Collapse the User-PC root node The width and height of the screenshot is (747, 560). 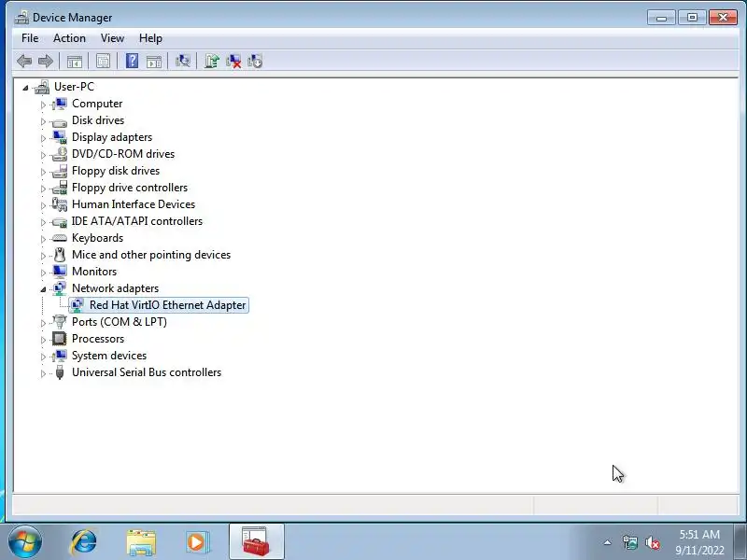pos(25,88)
